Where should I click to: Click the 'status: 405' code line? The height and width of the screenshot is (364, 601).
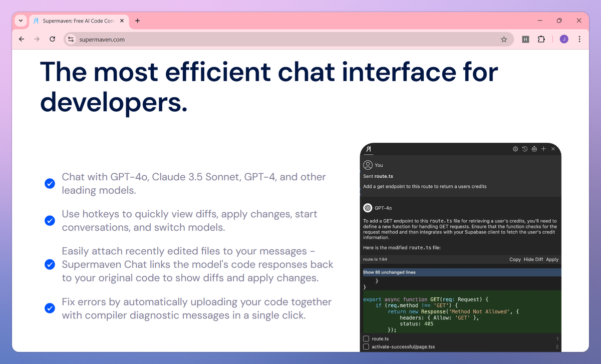(417, 324)
